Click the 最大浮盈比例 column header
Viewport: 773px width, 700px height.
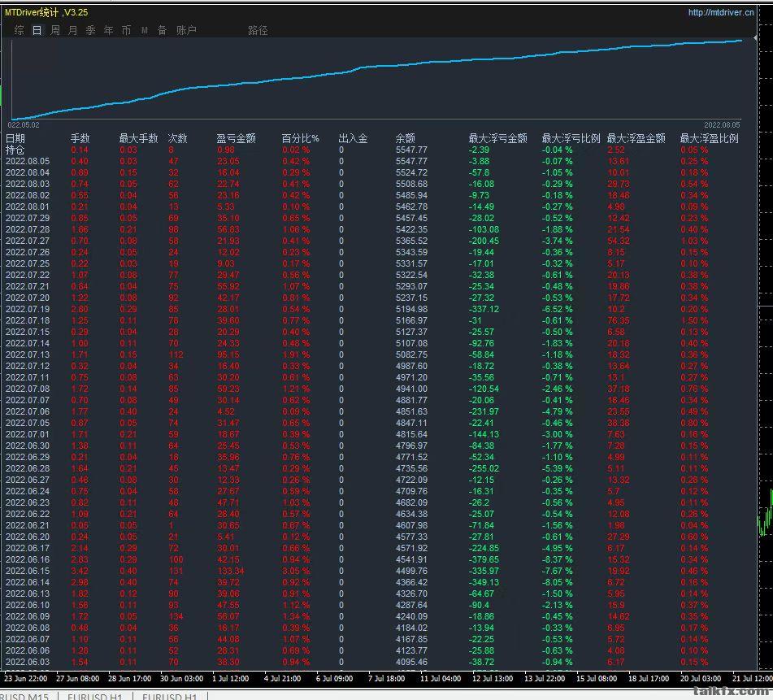tap(709, 138)
